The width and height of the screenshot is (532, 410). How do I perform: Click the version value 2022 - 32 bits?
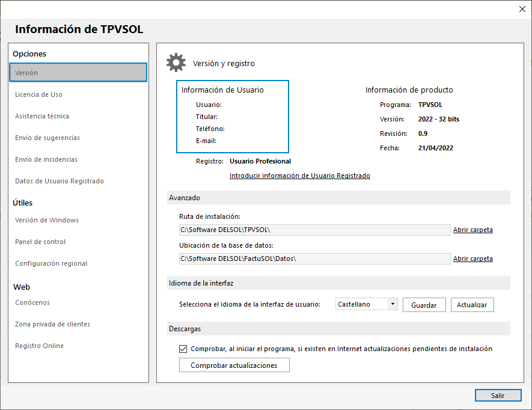(439, 119)
